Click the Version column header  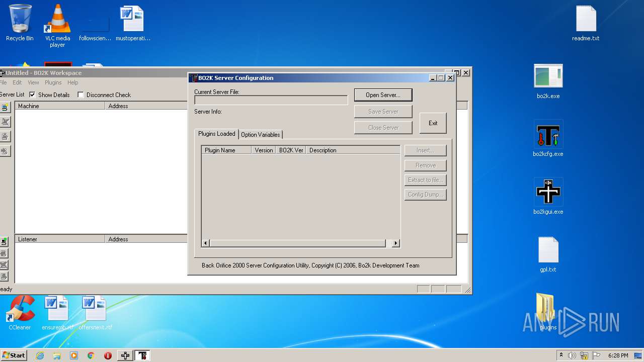[264, 150]
